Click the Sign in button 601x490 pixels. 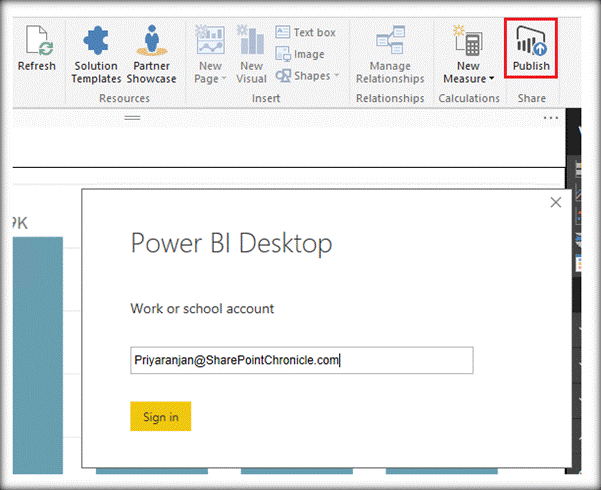click(x=161, y=416)
